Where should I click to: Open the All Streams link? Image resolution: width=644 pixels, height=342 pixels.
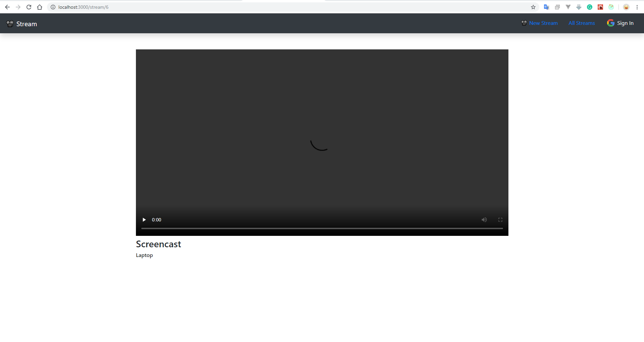[582, 23]
